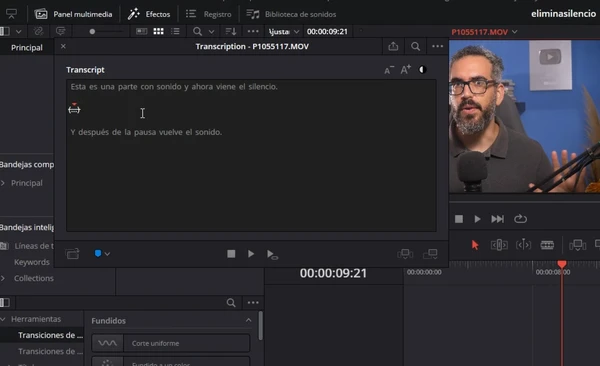Open Biblioteca de sonidos panel
600x366 pixels.
pos(291,14)
